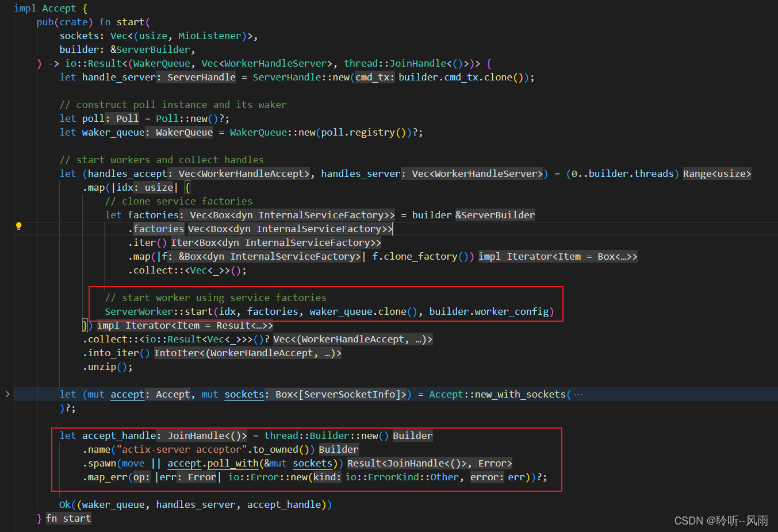Click the comment 'start worker using service factories'
Image resolution: width=778 pixels, height=532 pixels.
click(x=224, y=298)
